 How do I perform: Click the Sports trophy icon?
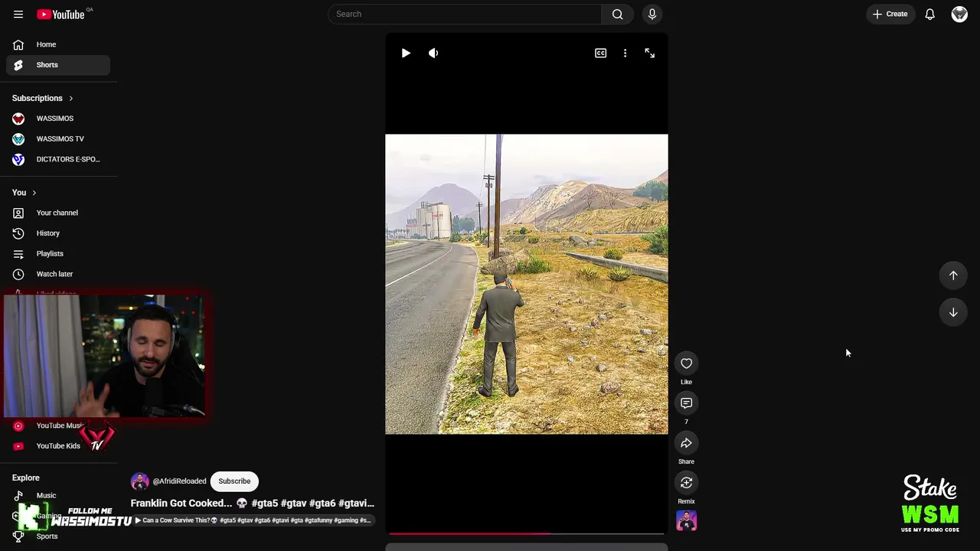point(18,536)
